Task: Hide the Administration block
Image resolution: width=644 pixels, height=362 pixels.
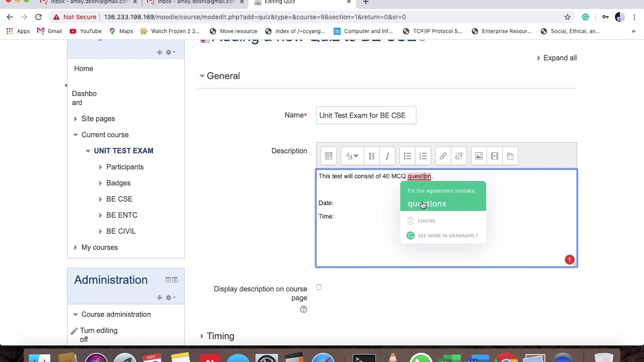Action: coord(168,280)
